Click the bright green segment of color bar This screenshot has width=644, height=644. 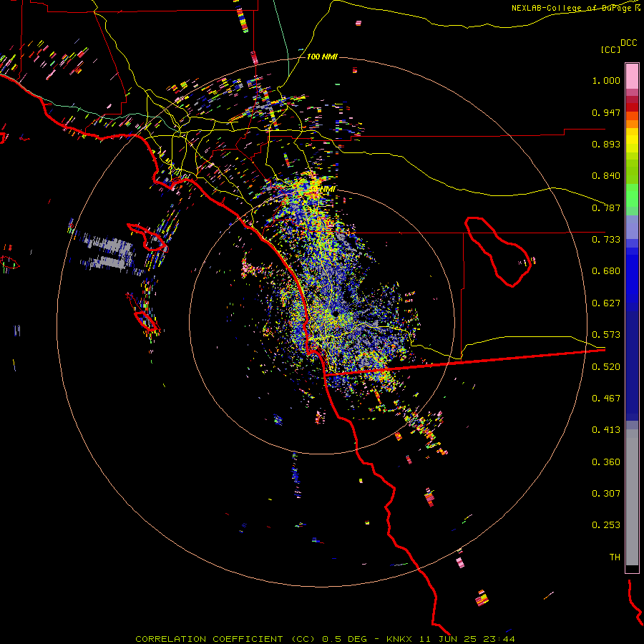pyautogui.click(x=632, y=195)
